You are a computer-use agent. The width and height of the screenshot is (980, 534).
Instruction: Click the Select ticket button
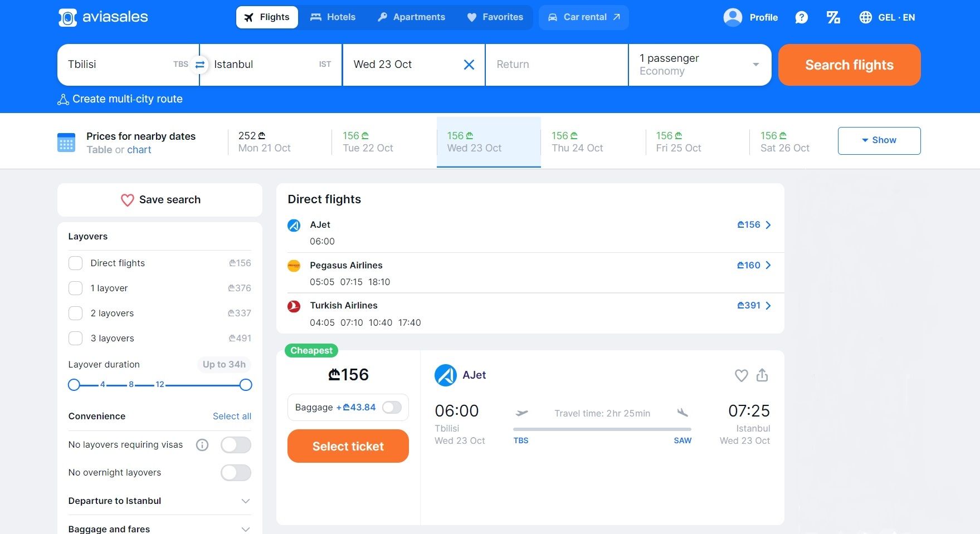348,446
